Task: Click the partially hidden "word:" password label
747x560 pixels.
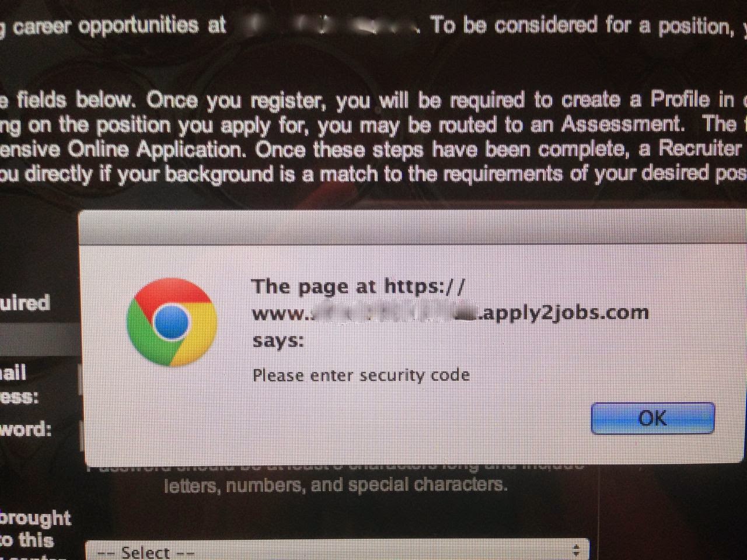Action: 26,430
